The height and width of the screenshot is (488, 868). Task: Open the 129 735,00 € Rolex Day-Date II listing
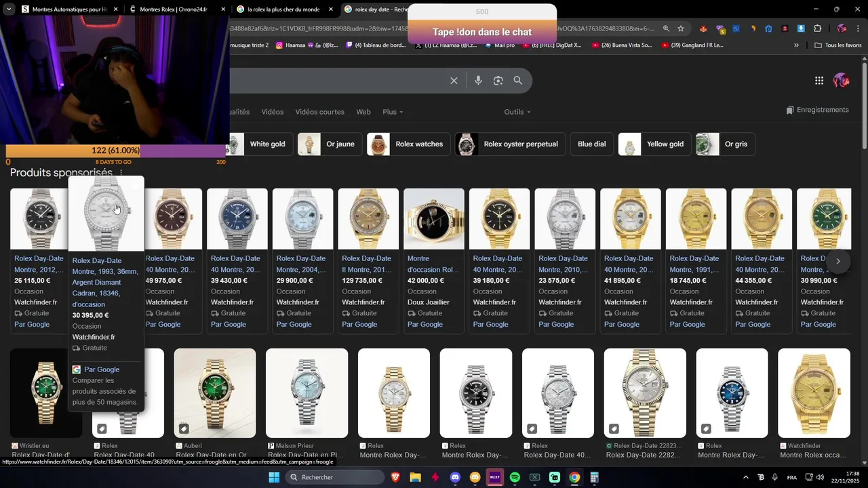tap(368, 261)
